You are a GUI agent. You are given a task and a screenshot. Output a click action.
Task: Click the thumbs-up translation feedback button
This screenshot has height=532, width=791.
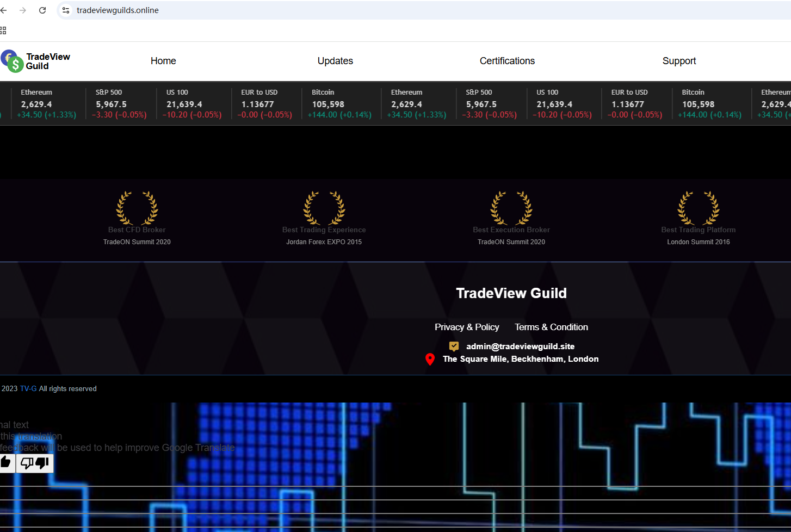pos(6,463)
